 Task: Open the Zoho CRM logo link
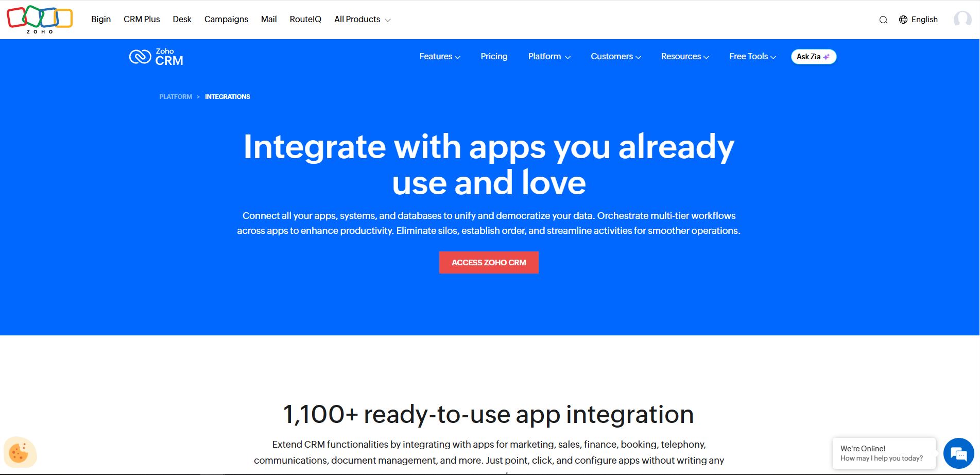(x=156, y=57)
